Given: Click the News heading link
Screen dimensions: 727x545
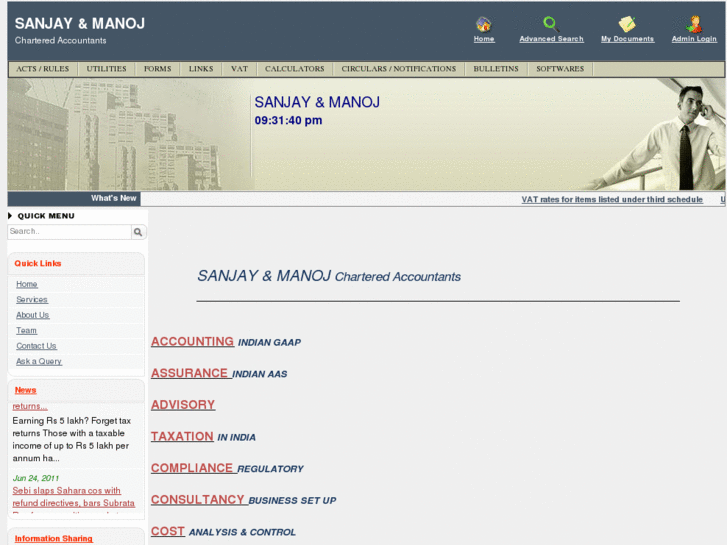Looking at the screenshot, I should click(x=26, y=390).
